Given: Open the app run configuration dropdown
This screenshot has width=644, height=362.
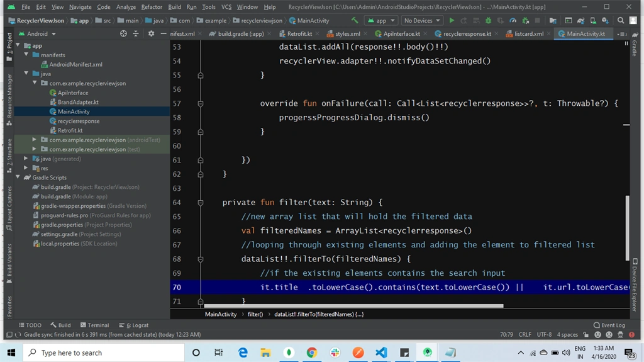Looking at the screenshot, I should (x=381, y=20).
